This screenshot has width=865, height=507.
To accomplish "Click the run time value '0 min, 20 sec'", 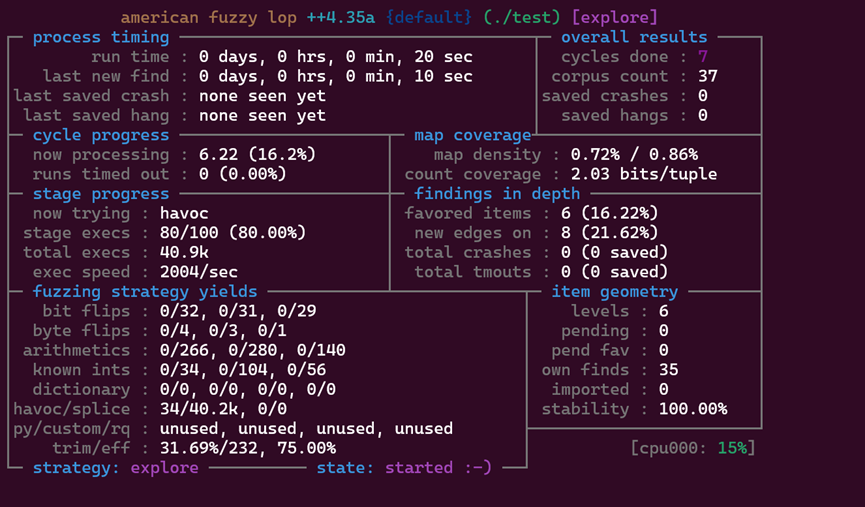I will (x=409, y=57).
